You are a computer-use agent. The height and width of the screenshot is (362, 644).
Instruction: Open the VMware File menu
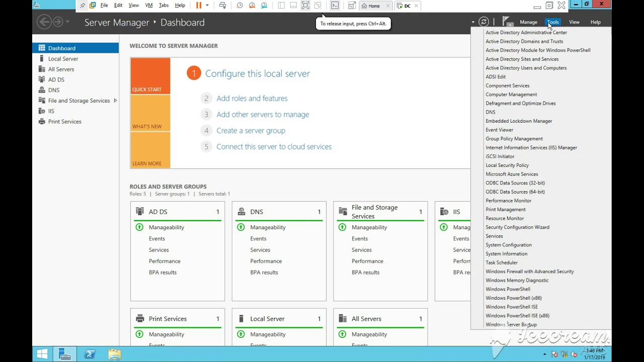click(x=104, y=6)
